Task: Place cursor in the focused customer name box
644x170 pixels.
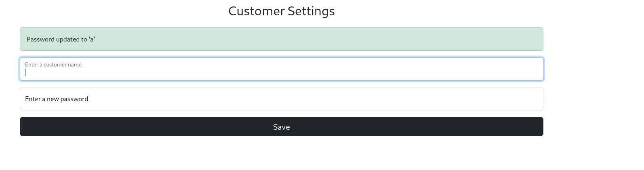Action: 281,69
